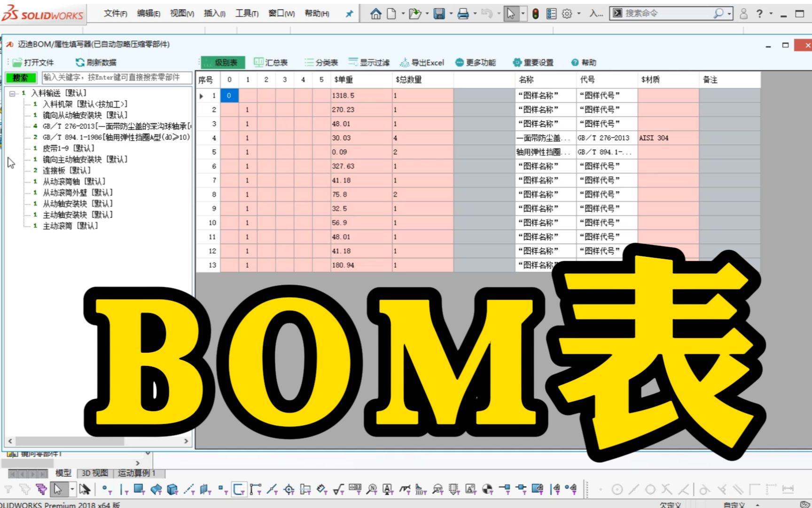
Task: Collapse the 入料输送 root tree node
Action: 12,93
